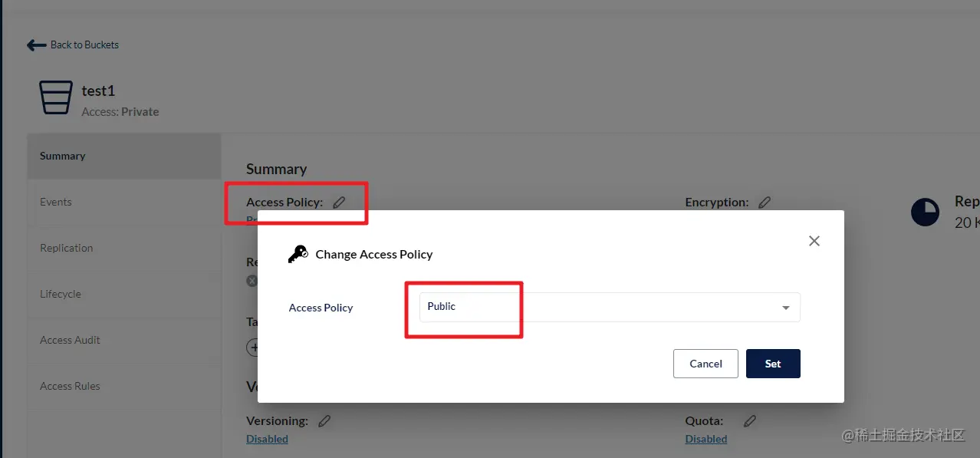Screen dimensions: 980x458
Task: Open the Access Policy dropdown arrow
Action: pos(785,308)
